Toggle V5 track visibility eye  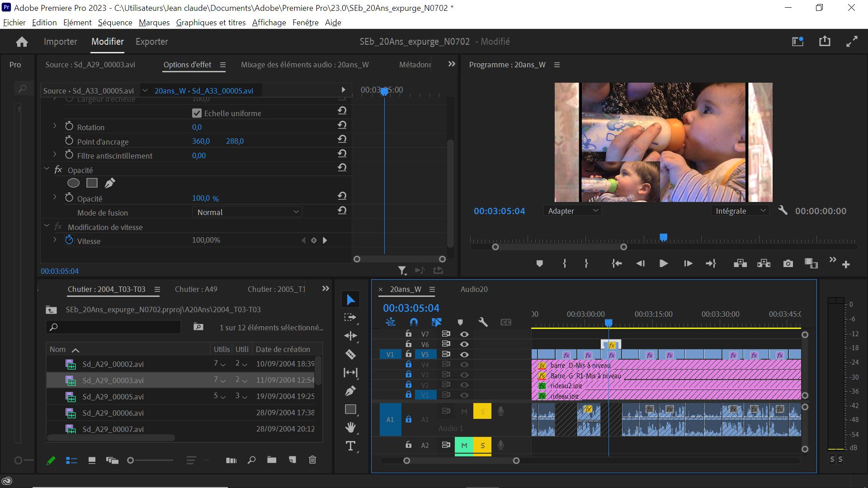click(464, 355)
